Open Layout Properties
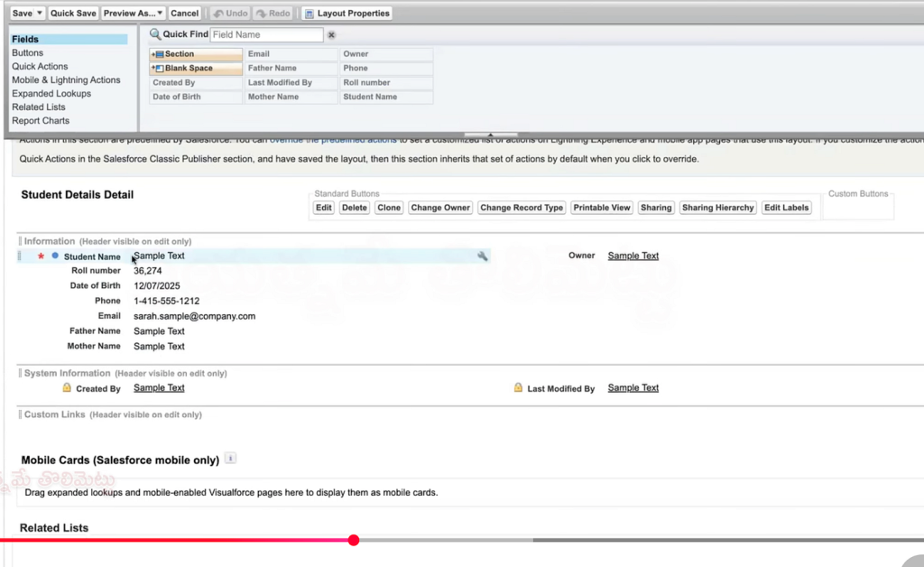The image size is (924, 567). [347, 13]
